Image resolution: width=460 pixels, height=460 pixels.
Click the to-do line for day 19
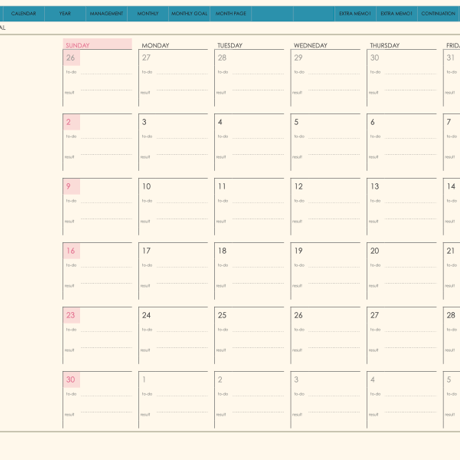(334, 267)
